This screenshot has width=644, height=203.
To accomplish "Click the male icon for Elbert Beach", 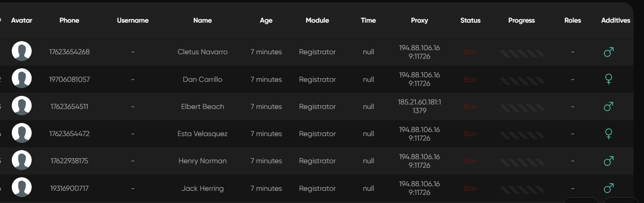I will point(609,107).
